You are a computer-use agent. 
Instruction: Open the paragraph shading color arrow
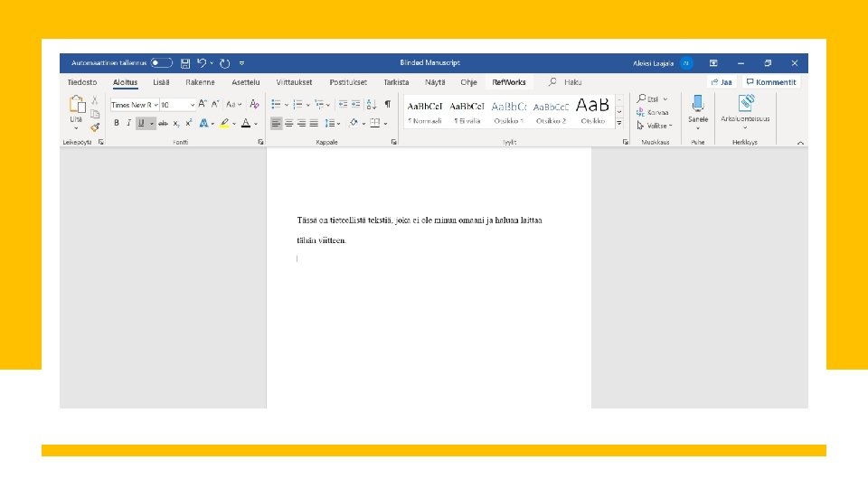tap(363, 124)
